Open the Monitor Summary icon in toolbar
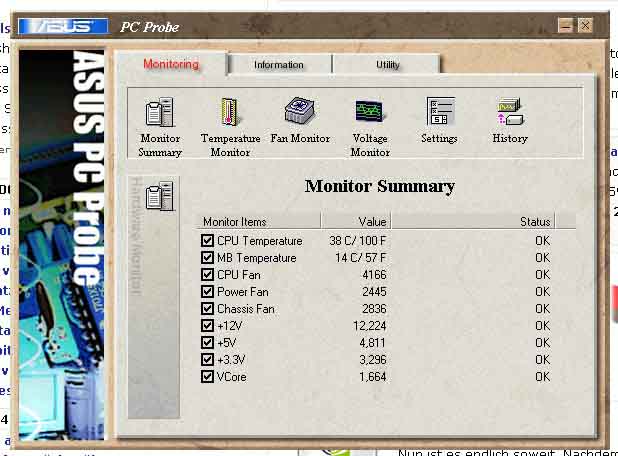The height and width of the screenshot is (456, 618). (x=160, y=112)
